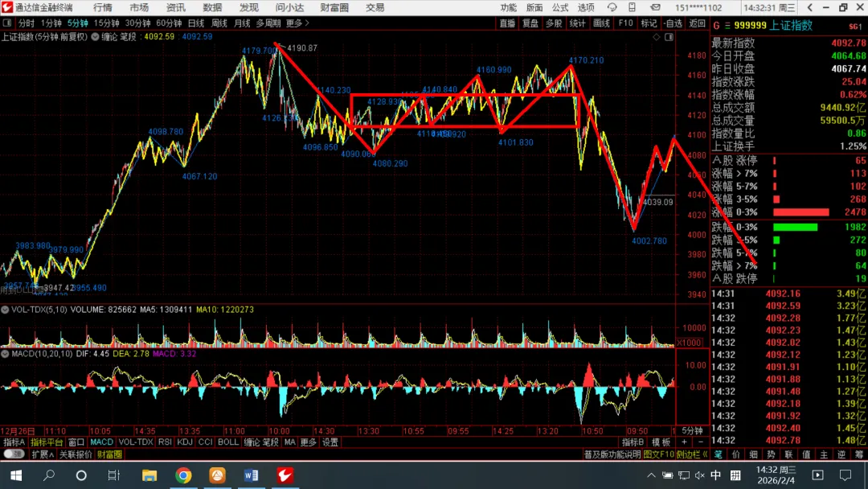Open the headset customer service icon
Viewport: 868px width, 489px height.
[612, 7]
